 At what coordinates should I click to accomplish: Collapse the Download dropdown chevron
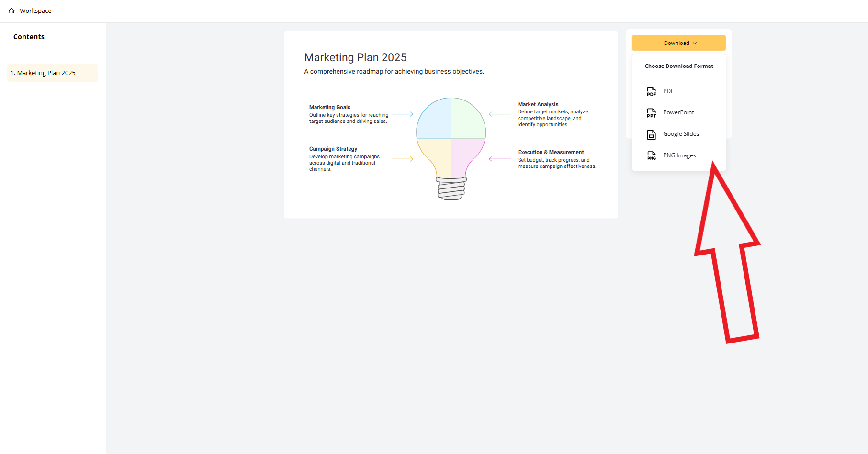pos(694,43)
